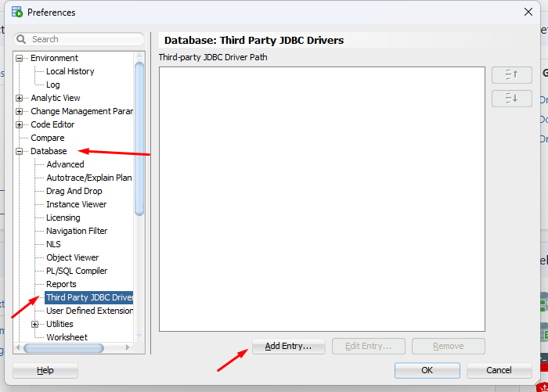
Task: Click the Preferences window title icon
Action: click(x=16, y=13)
